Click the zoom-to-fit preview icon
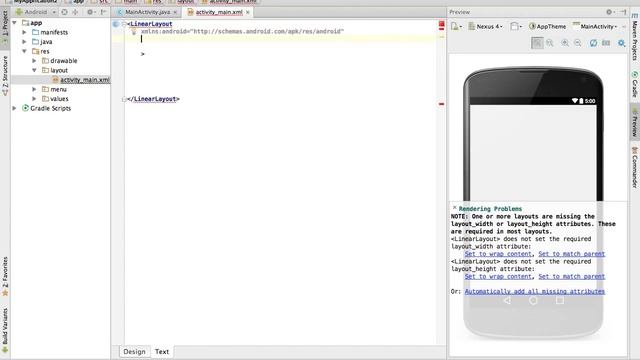The width and height of the screenshot is (640, 360). (537, 43)
